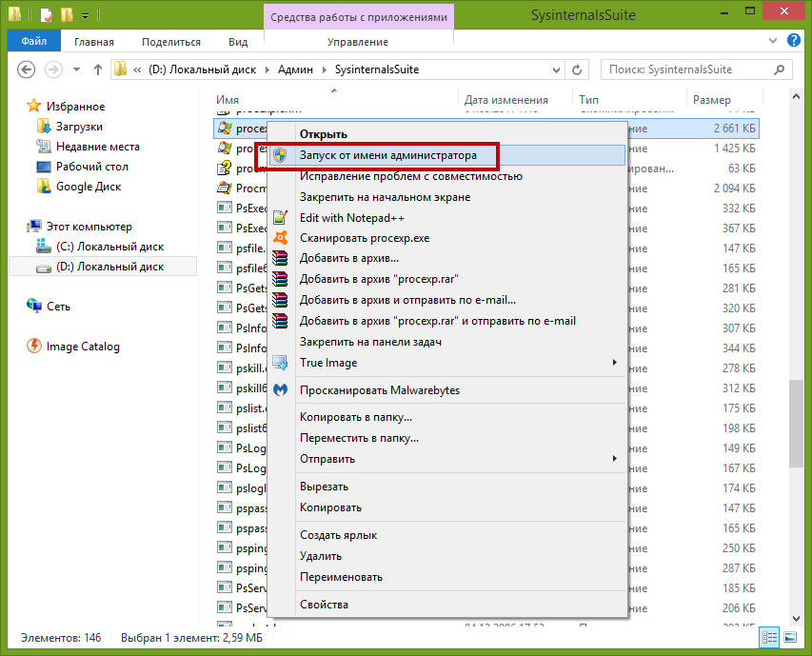
Task: Click the True Image icon in the menu
Action: tap(280, 363)
